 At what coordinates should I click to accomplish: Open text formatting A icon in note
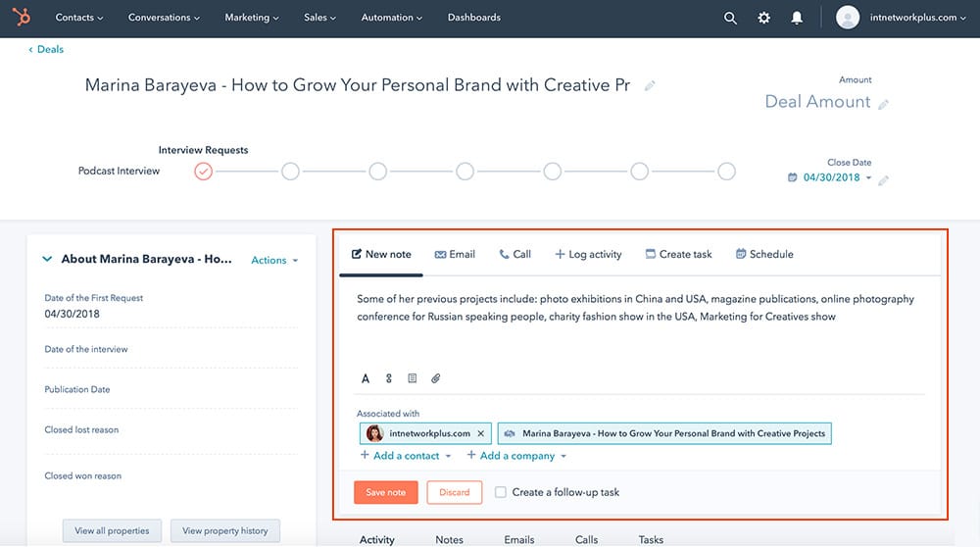click(366, 378)
